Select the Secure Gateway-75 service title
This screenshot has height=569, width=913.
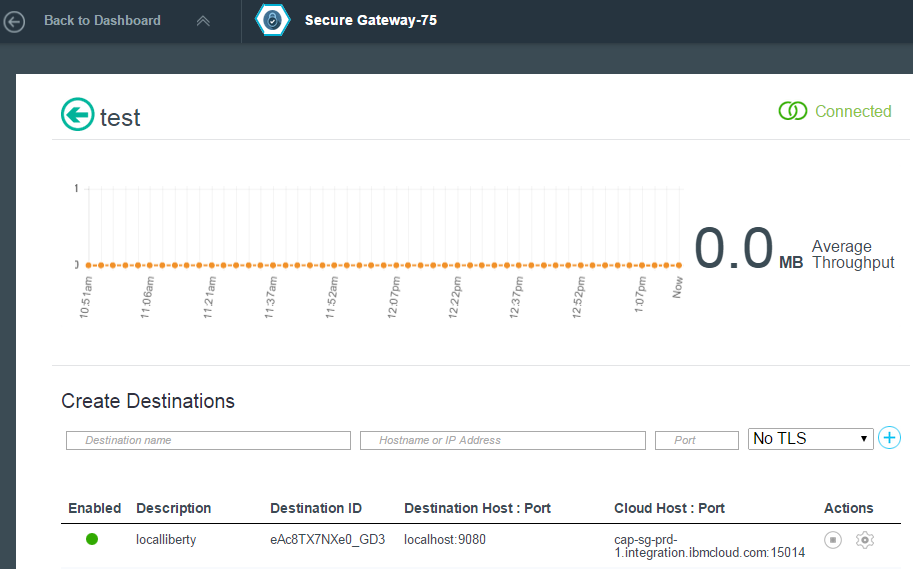tap(371, 20)
